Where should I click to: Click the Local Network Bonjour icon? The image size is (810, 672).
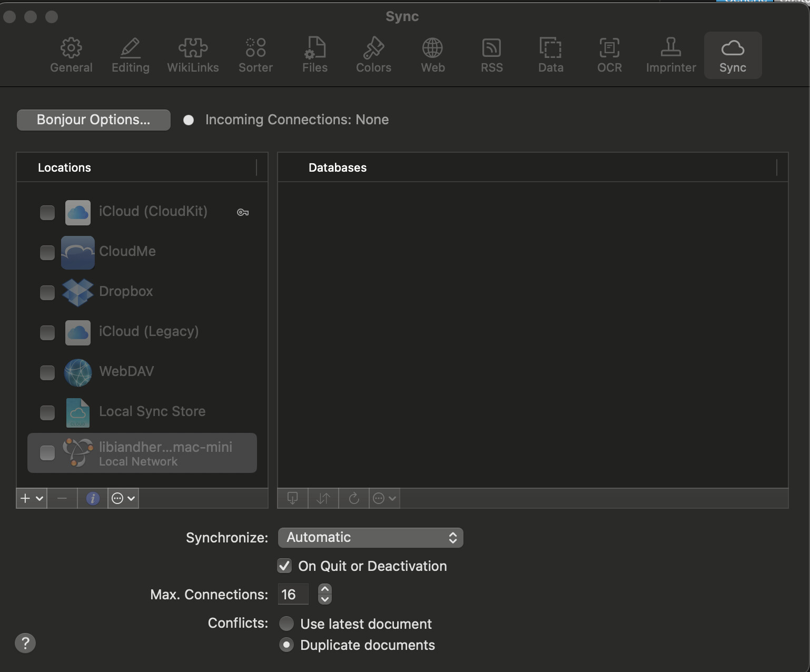click(78, 452)
